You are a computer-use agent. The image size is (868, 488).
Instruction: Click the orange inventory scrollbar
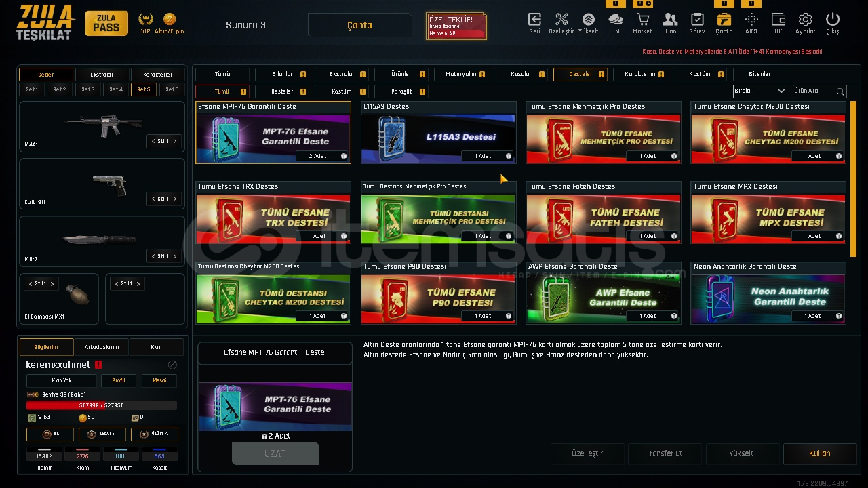point(853,179)
